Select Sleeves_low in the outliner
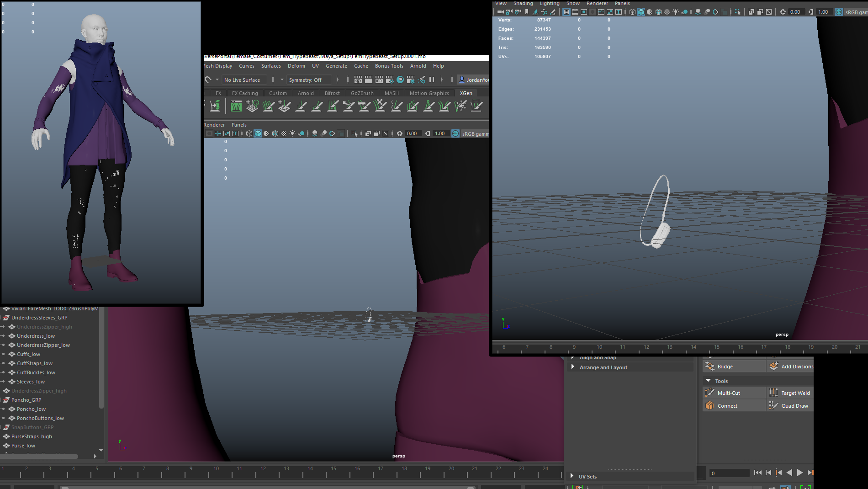Image resolution: width=868 pixels, height=489 pixels. [31, 382]
